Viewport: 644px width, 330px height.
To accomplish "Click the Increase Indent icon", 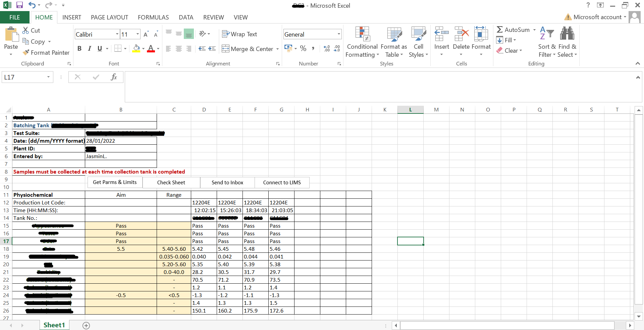I will point(212,49).
